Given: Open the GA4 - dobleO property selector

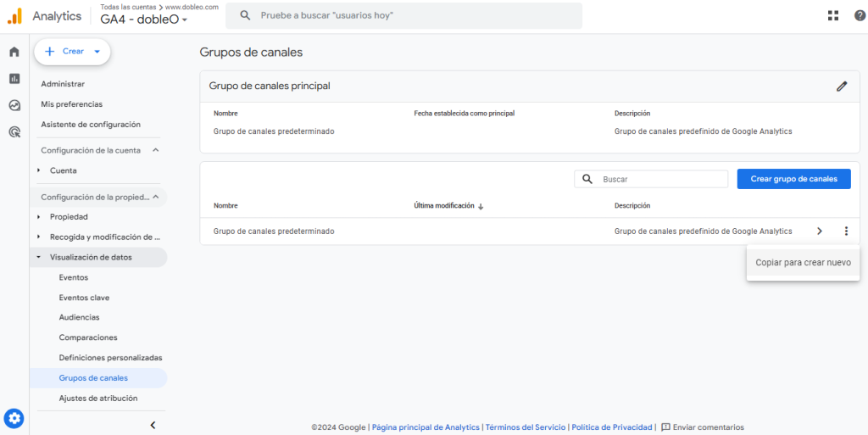Looking at the screenshot, I should pos(143,20).
